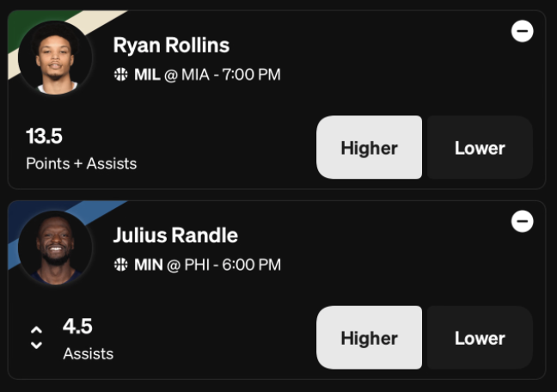Open Julius Randle player photo
Viewport: 557px width, 392px height.
[x=55, y=248]
